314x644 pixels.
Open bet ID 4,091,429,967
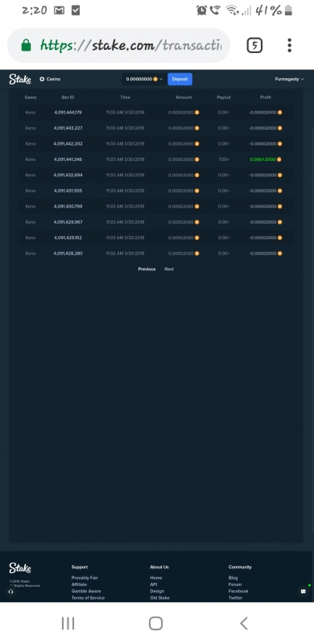[68, 222]
